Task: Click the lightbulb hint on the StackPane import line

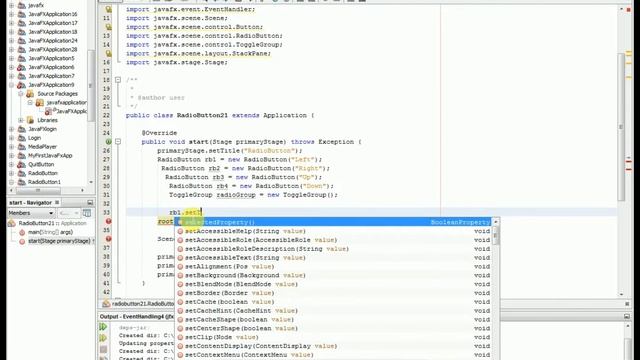Action: click(x=109, y=53)
